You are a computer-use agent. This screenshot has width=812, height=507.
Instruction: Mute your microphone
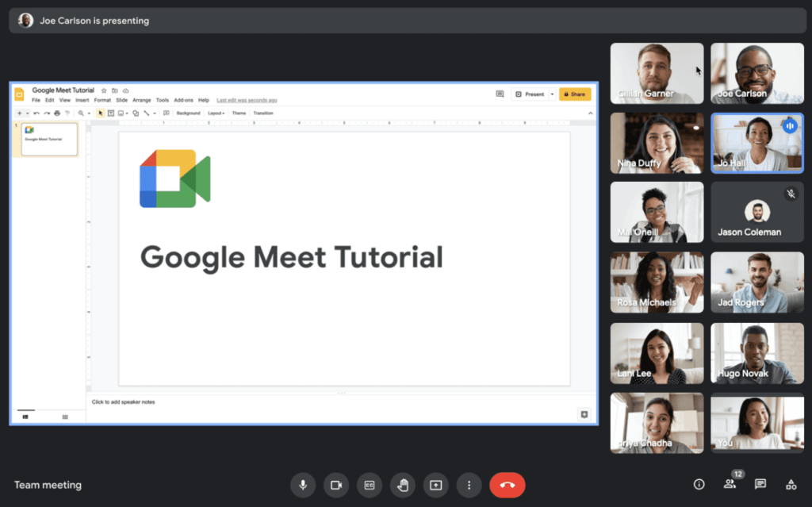point(302,485)
